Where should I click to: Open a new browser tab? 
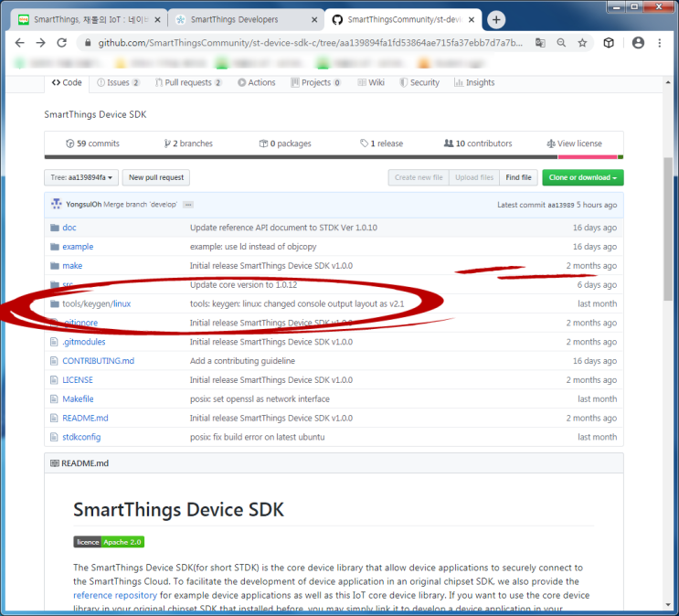(496, 19)
